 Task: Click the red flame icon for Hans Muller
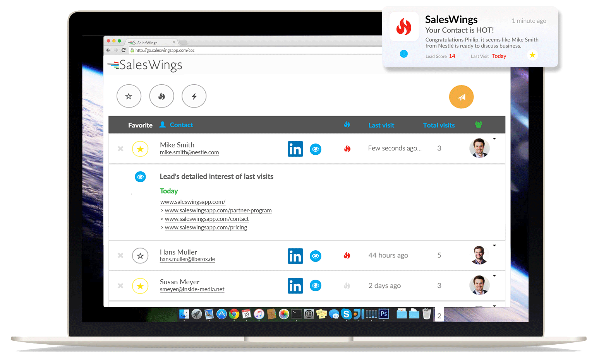(x=347, y=255)
